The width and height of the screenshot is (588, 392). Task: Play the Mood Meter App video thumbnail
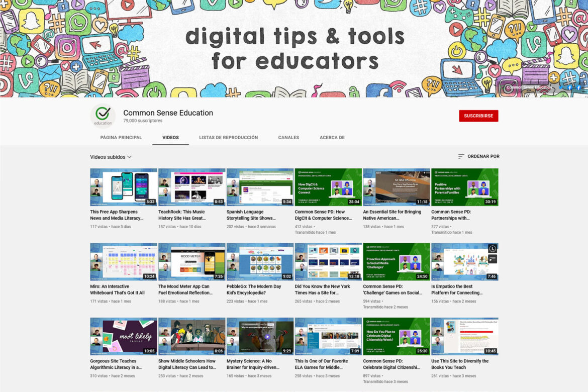[191, 261]
